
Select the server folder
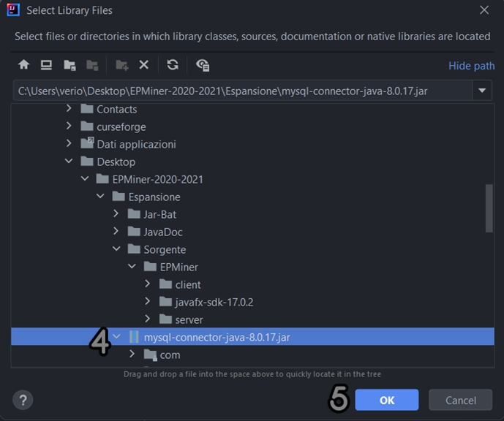pyautogui.click(x=252, y=319)
